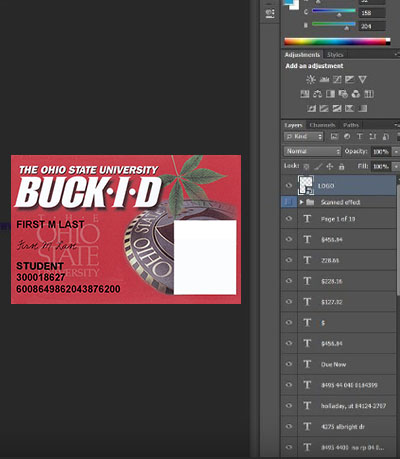Click the LOGO layer thumbnail
The height and width of the screenshot is (459, 400).
coord(306,186)
